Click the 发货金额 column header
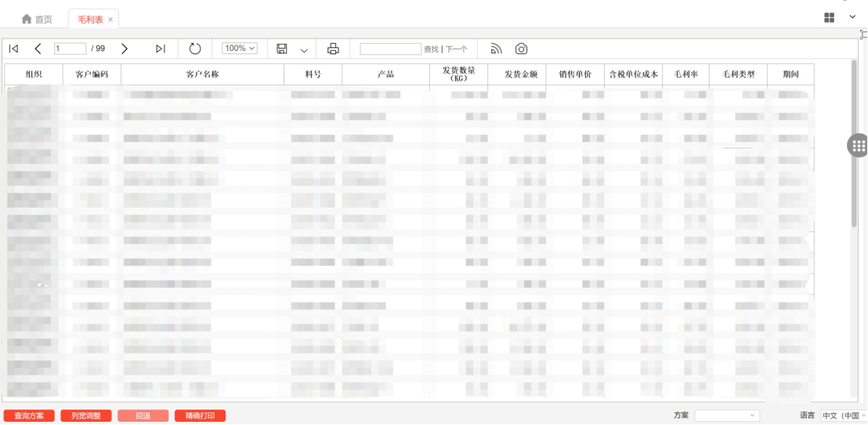 [x=517, y=74]
